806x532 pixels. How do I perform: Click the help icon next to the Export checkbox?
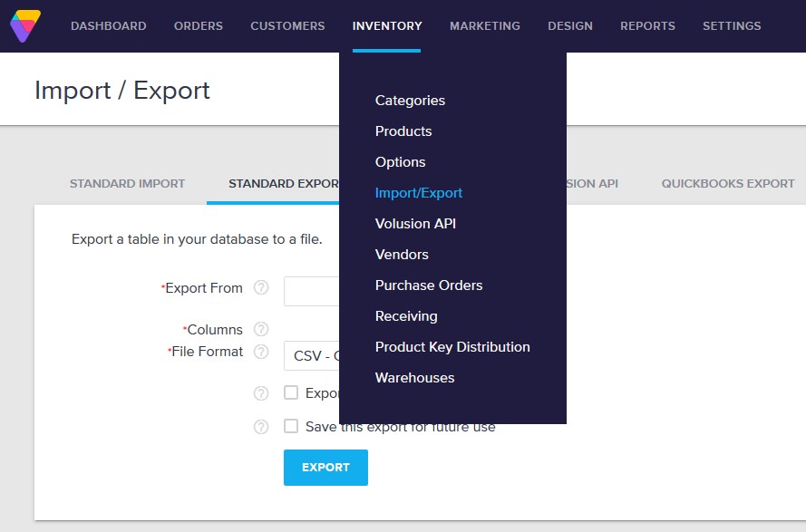coord(261,393)
